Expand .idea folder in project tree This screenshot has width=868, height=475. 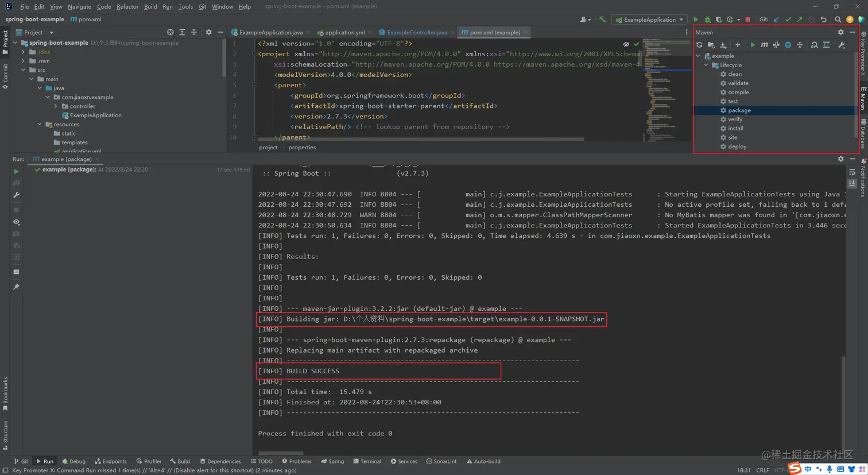pyautogui.click(x=24, y=52)
